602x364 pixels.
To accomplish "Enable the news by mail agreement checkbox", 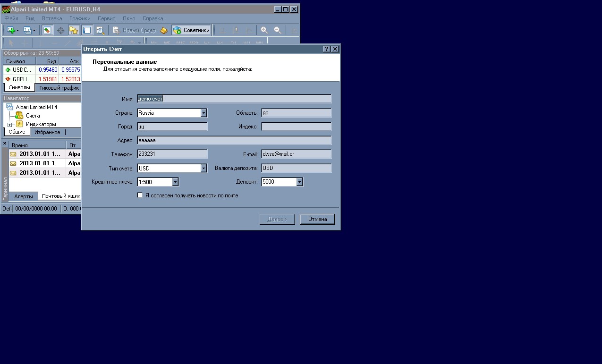I will pos(140,195).
